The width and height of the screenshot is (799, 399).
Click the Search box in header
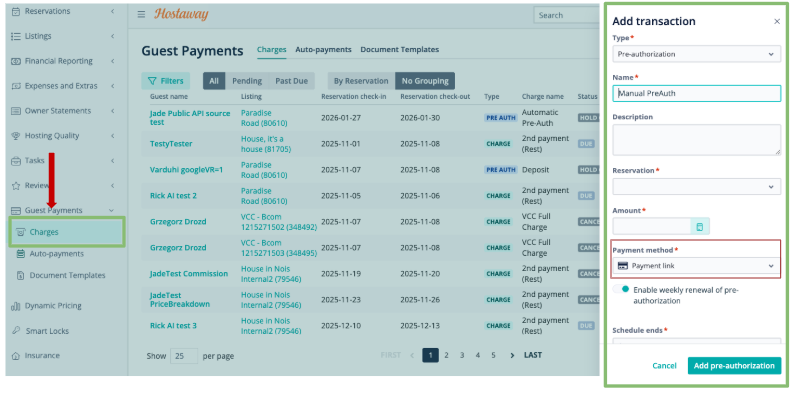pos(567,15)
